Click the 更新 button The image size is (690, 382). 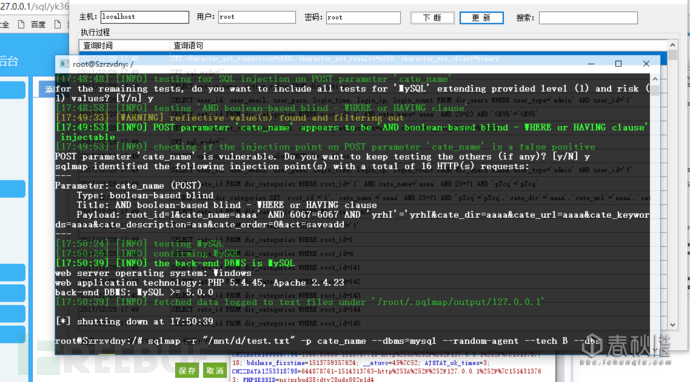(481, 18)
